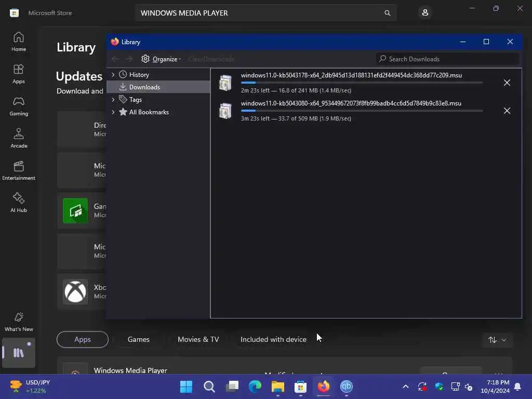This screenshot has height=399, width=532.
Task: Show hidden tray icons chevron
Action: [405, 387]
